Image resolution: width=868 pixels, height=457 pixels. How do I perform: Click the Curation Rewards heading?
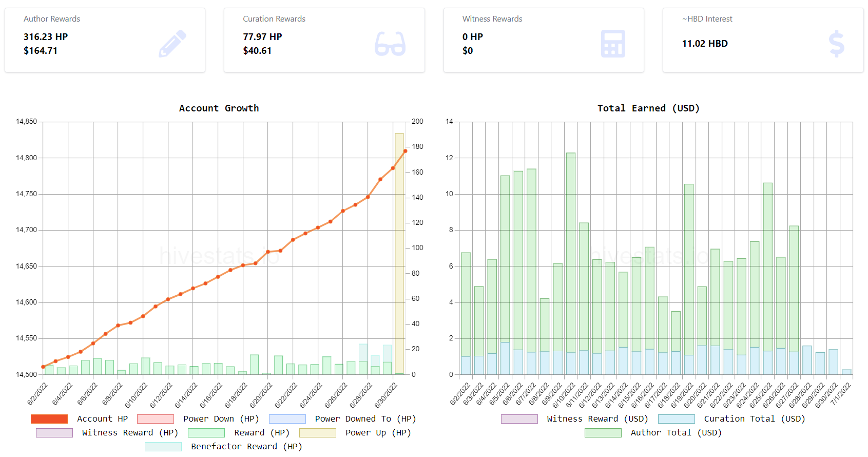[274, 19]
